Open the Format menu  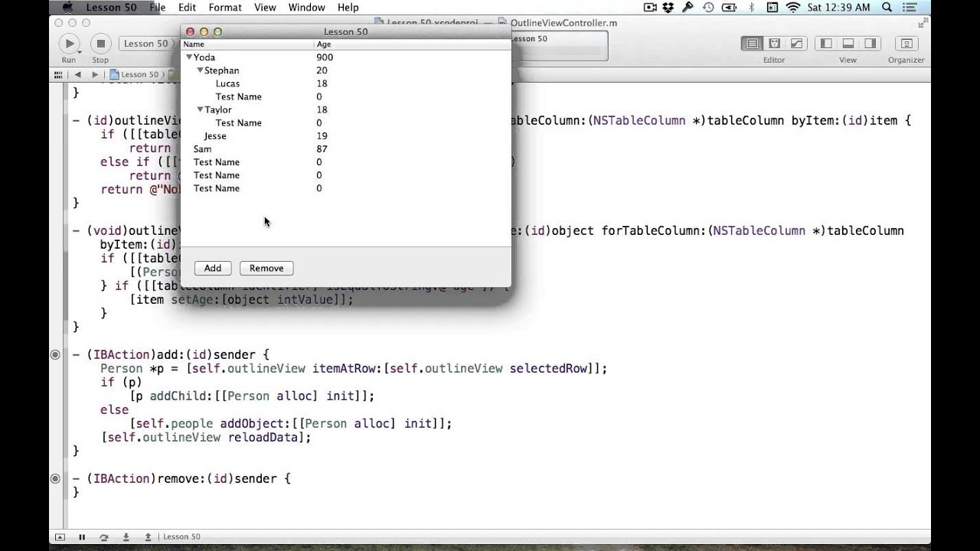pyautogui.click(x=225, y=8)
